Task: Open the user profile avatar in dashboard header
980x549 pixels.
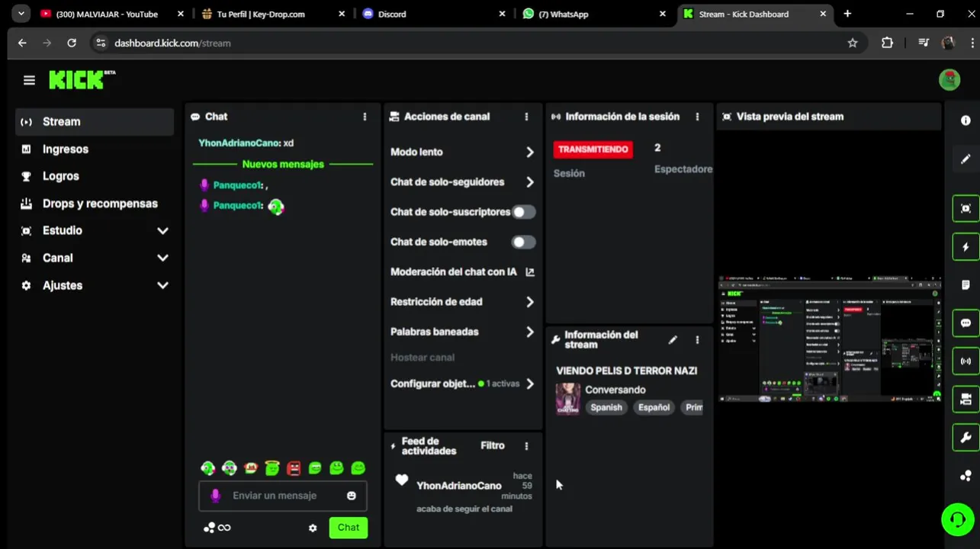Action: pos(949,79)
